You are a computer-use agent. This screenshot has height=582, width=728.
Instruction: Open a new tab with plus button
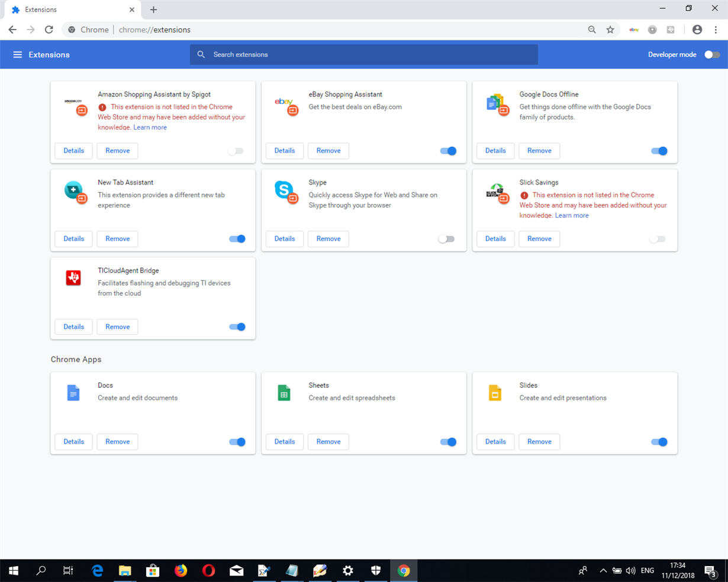pyautogui.click(x=153, y=9)
